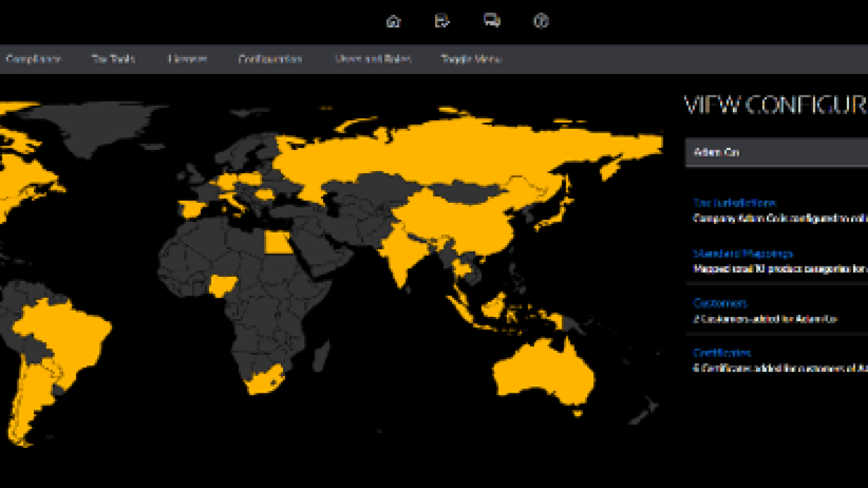The image size is (868, 488).
Task: Click the home icon in top bar
Action: (x=393, y=21)
